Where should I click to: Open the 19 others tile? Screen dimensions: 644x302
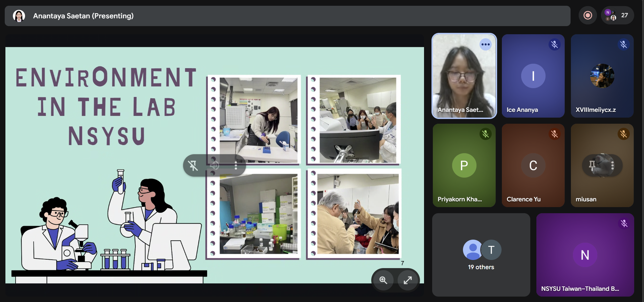(481, 255)
